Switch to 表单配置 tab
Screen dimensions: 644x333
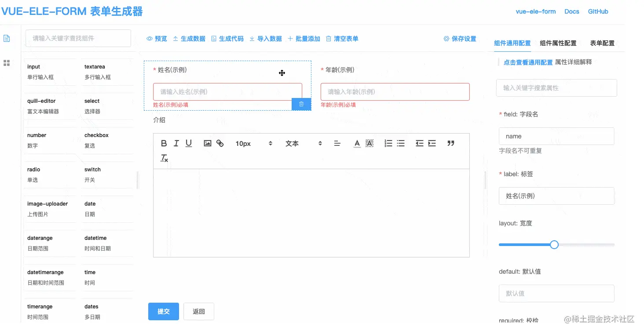[x=602, y=43]
